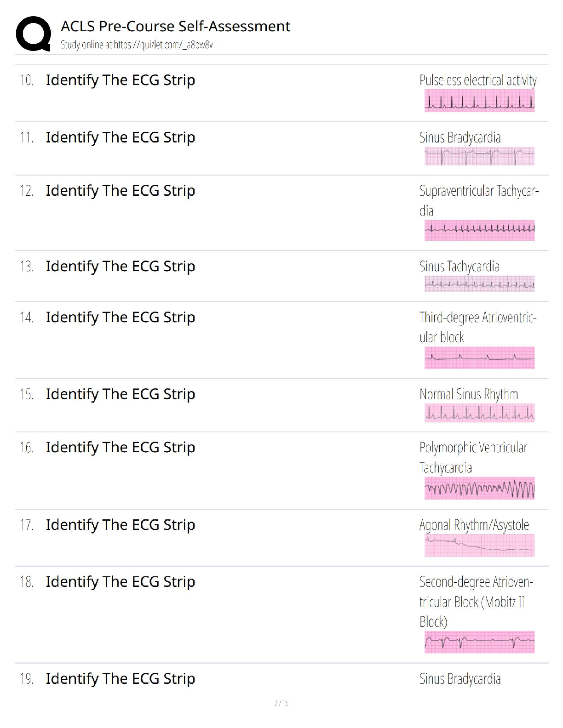563x728 pixels.
Task: Click the Normal Sinus Rhythm ECG strip
Action: (x=479, y=413)
